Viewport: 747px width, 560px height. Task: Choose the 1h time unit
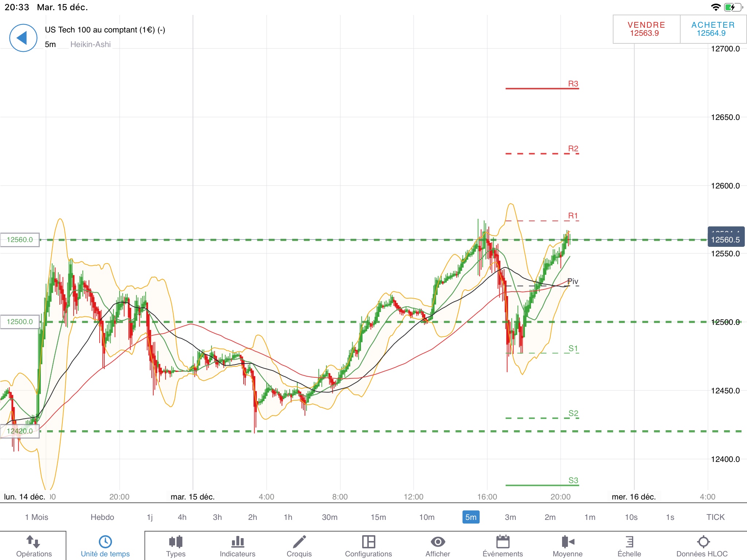coord(288,517)
